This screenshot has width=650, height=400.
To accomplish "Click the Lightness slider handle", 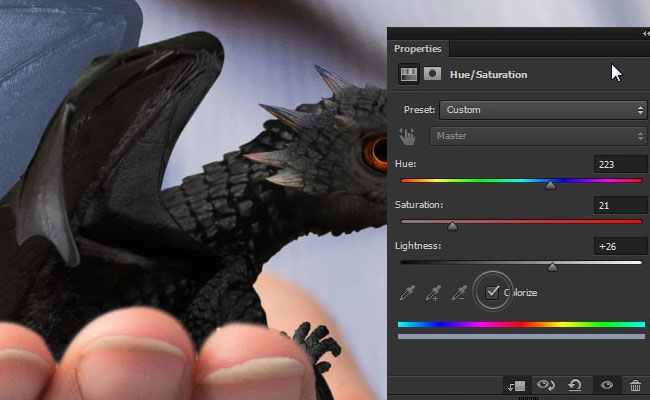I will (x=552, y=267).
